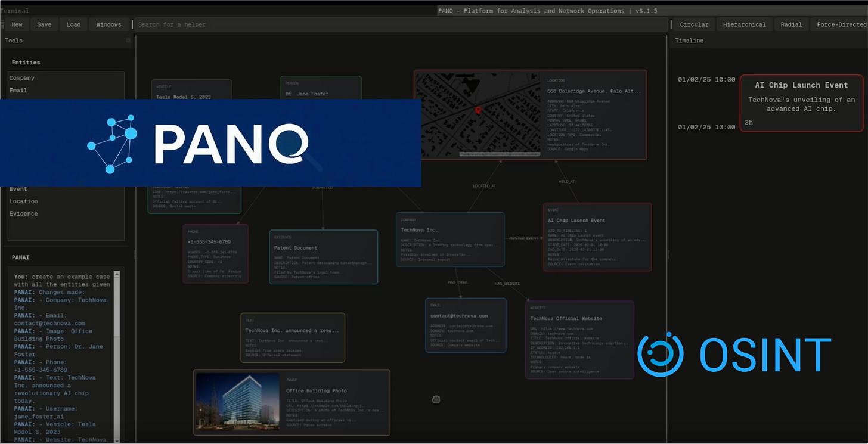
Task: Apply the Hierarchical layout
Action: (x=744, y=24)
